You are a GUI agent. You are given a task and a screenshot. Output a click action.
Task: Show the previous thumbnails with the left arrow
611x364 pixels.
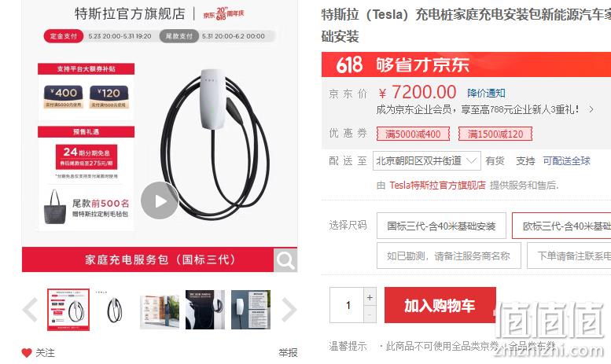point(31,310)
